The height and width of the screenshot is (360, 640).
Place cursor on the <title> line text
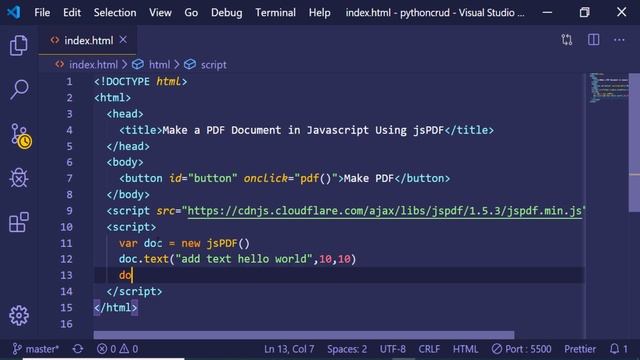(306, 130)
